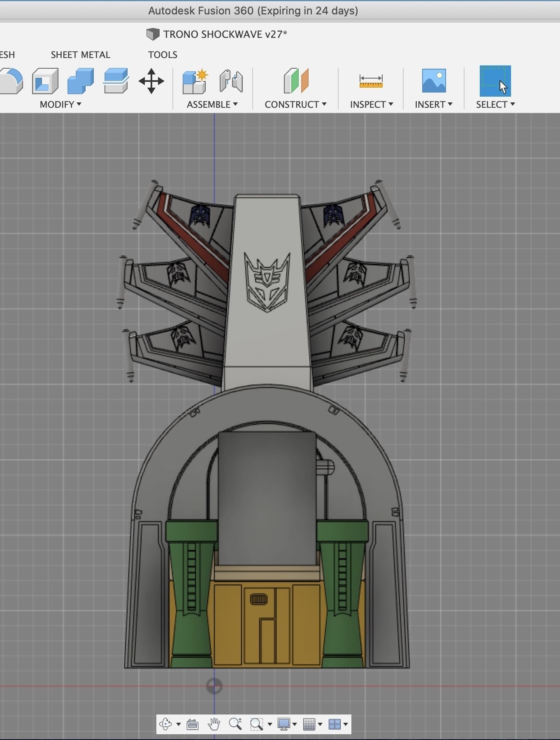Open Display Settings monitor icon
Screen dimensions: 560x740
[x=284, y=724]
